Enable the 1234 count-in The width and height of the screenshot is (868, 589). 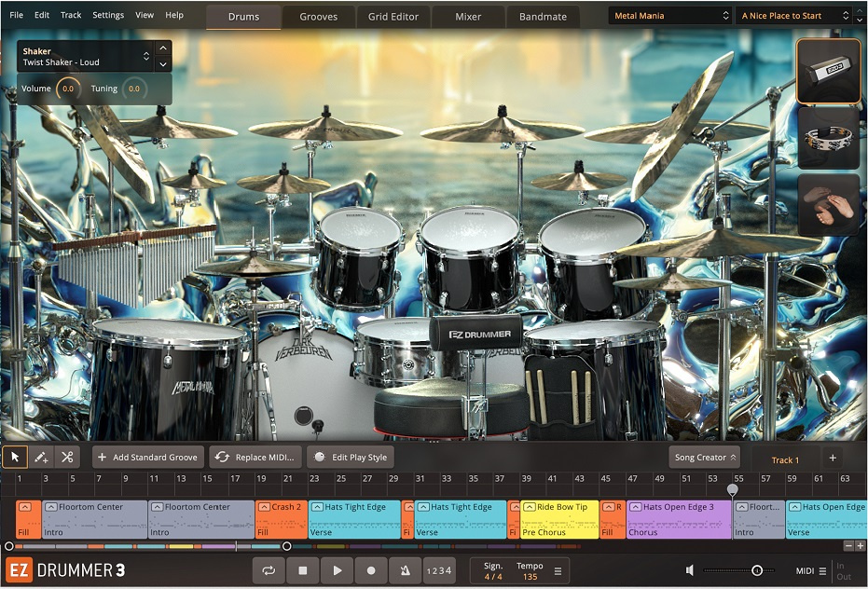click(438, 570)
